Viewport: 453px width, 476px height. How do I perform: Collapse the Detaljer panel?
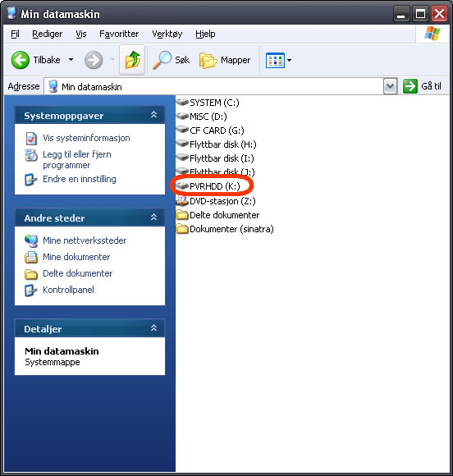154,328
